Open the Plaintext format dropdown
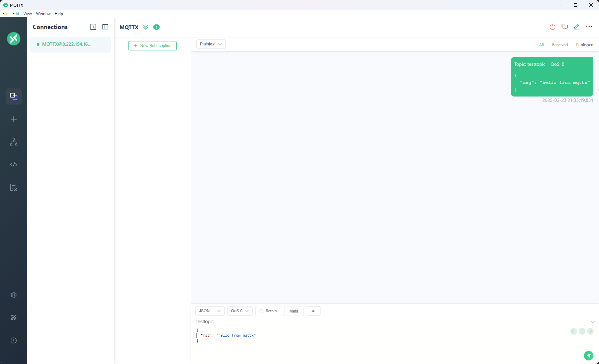 211,44
